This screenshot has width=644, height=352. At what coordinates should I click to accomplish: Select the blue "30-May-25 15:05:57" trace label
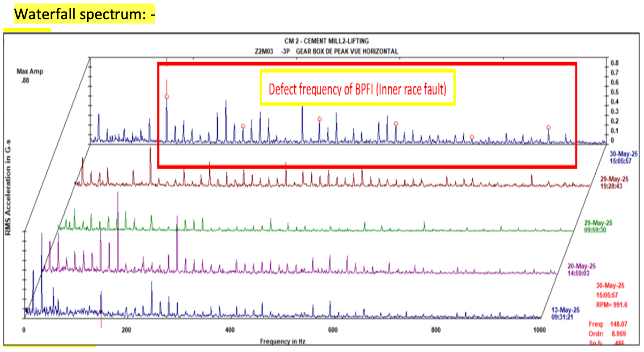(x=624, y=157)
